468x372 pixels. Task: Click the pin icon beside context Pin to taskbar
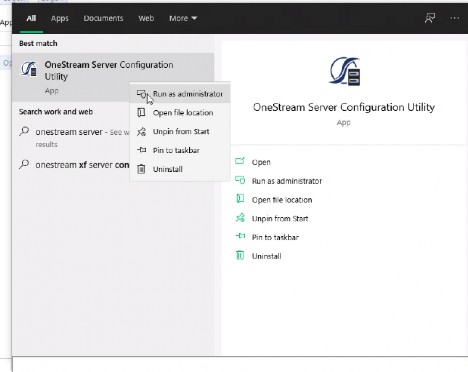pyautogui.click(x=142, y=150)
